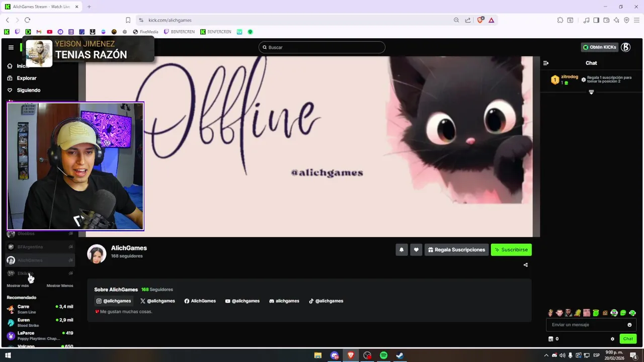
Task: Toggle notifications bell for AlichGames
Action: pyautogui.click(x=401, y=250)
